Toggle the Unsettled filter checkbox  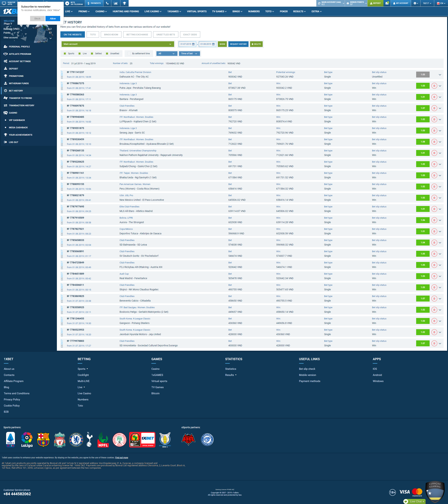107,54
